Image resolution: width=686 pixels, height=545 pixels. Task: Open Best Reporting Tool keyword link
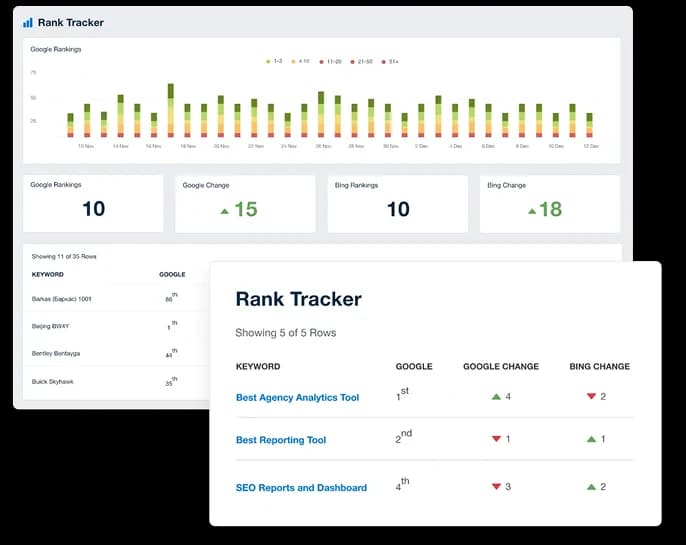tap(280, 440)
